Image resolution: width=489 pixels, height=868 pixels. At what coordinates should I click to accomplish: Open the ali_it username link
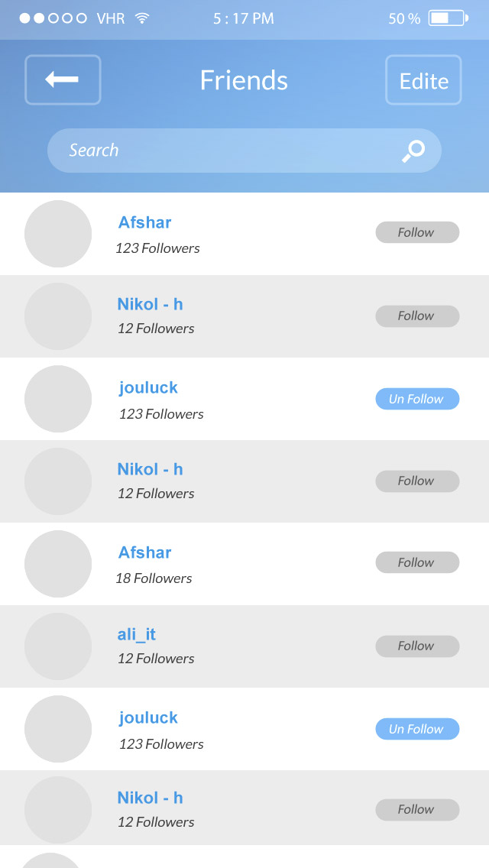[137, 634]
